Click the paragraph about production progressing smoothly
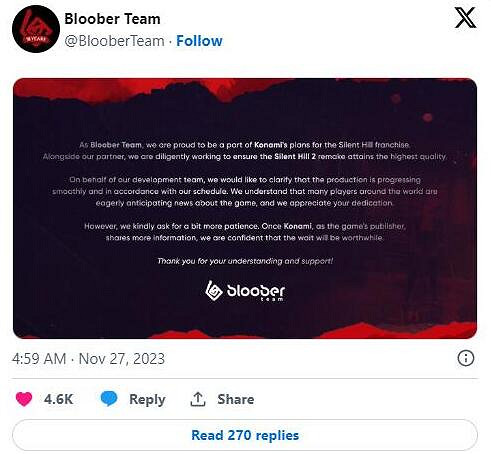 coord(245,191)
